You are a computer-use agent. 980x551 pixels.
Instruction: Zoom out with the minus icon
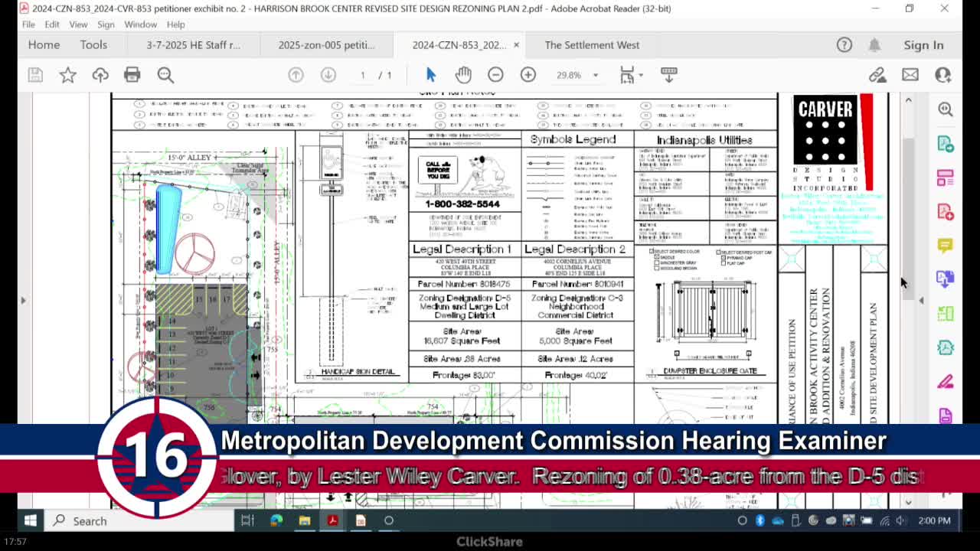(495, 74)
